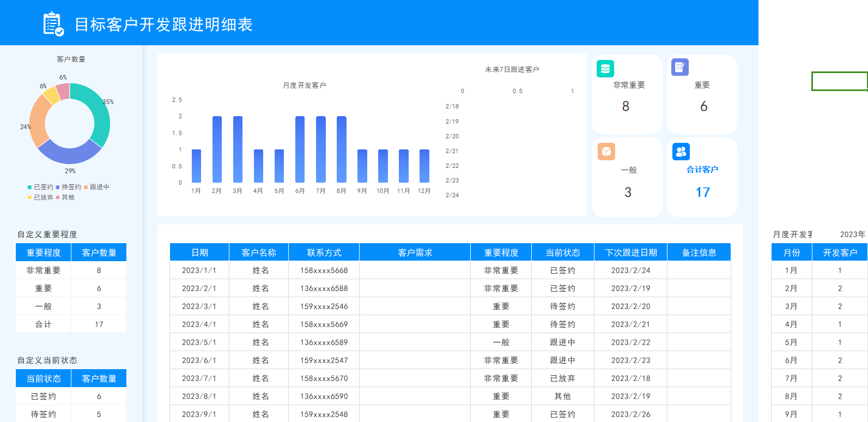Viewport: 868px width, 422px height.
Task: Select the 2023年 cell above the monthly table
Action: (x=840, y=234)
